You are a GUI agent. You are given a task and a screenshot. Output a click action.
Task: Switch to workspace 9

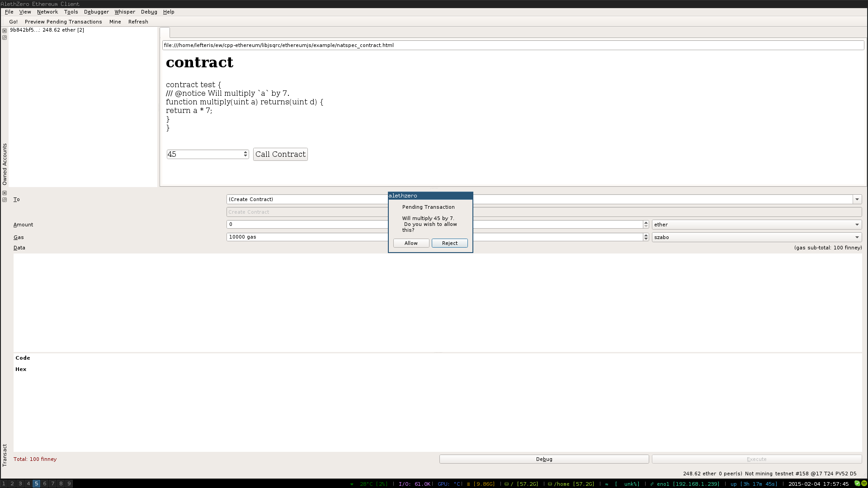(69, 483)
